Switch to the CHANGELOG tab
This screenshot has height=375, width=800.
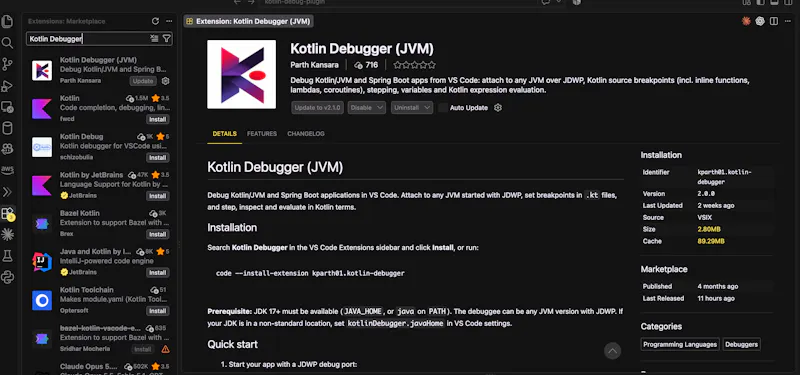click(306, 134)
